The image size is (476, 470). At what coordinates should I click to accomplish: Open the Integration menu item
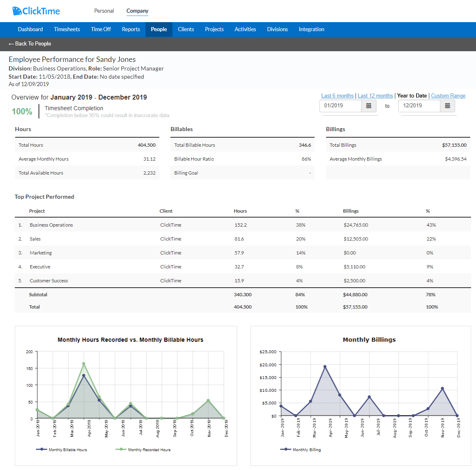coord(311,30)
